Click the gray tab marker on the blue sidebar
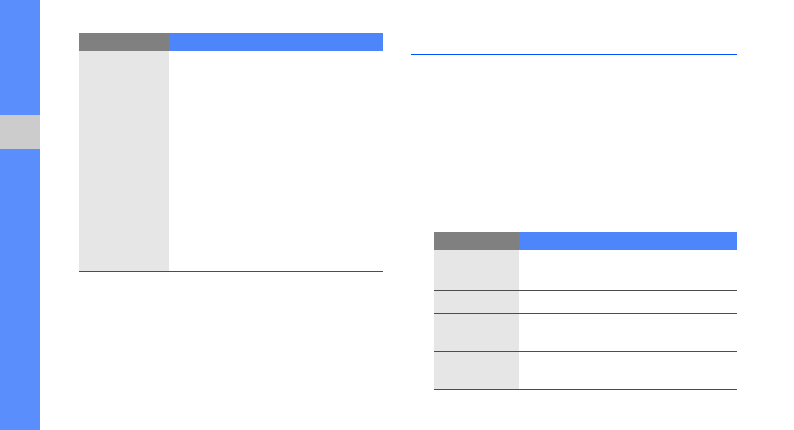794x430 pixels. [20, 132]
